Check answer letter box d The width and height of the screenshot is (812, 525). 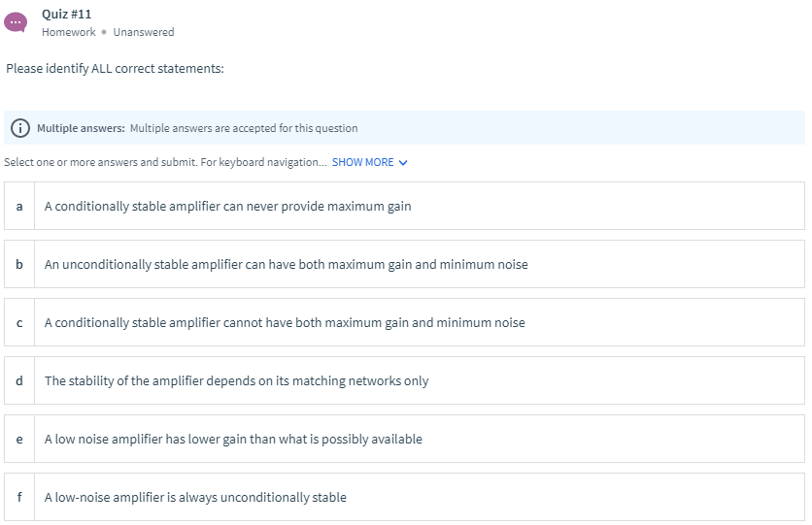pyautogui.click(x=19, y=381)
